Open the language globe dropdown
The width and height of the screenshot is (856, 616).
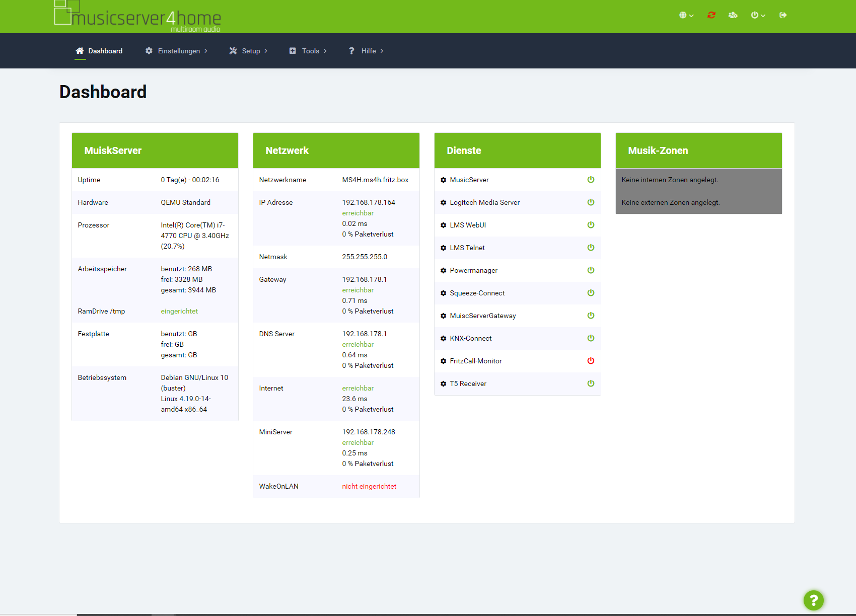click(686, 15)
